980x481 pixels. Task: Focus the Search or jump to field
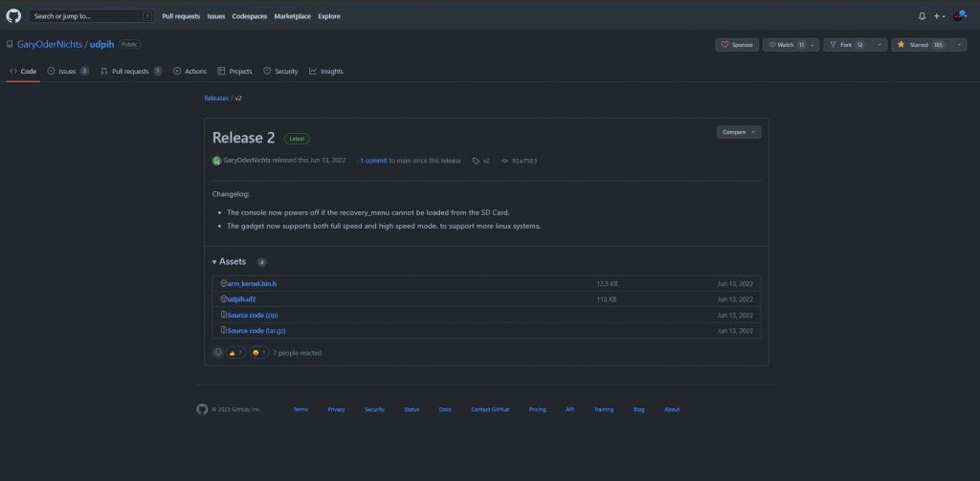91,16
